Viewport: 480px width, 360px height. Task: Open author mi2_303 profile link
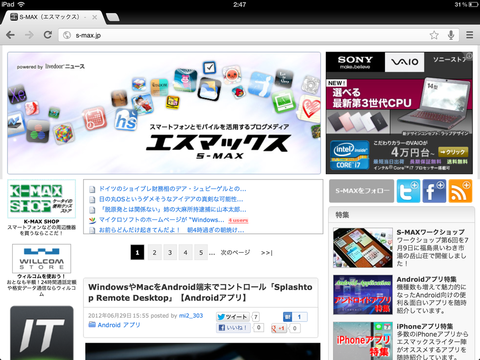click(x=191, y=315)
